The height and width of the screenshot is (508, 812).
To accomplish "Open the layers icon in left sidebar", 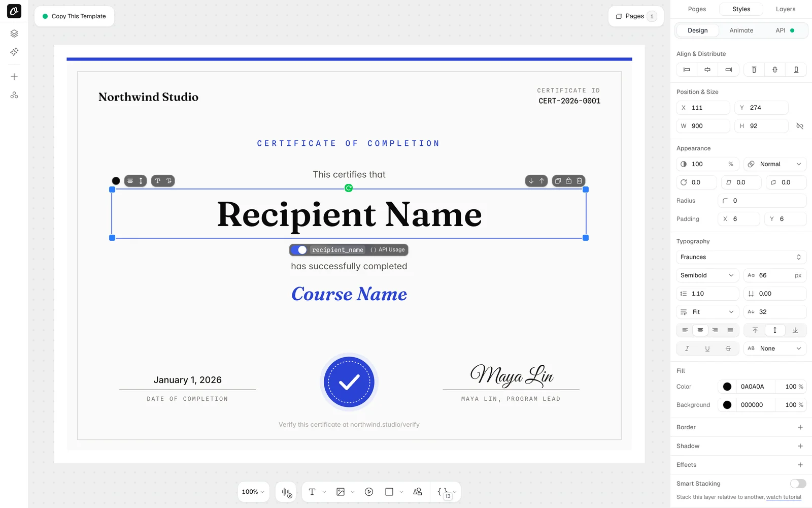I will (14, 34).
